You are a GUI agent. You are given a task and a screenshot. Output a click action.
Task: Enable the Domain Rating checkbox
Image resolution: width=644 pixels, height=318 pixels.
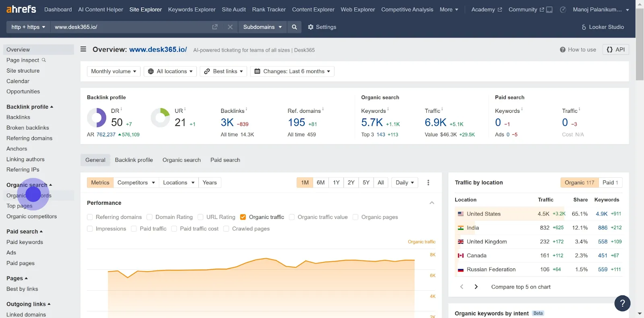coord(149,217)
